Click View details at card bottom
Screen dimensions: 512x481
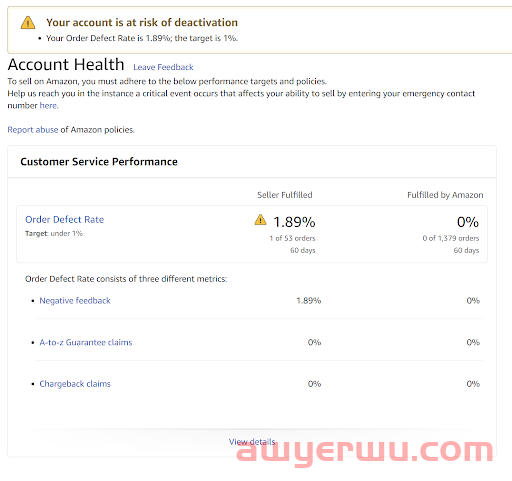click(x=252, y=442)
